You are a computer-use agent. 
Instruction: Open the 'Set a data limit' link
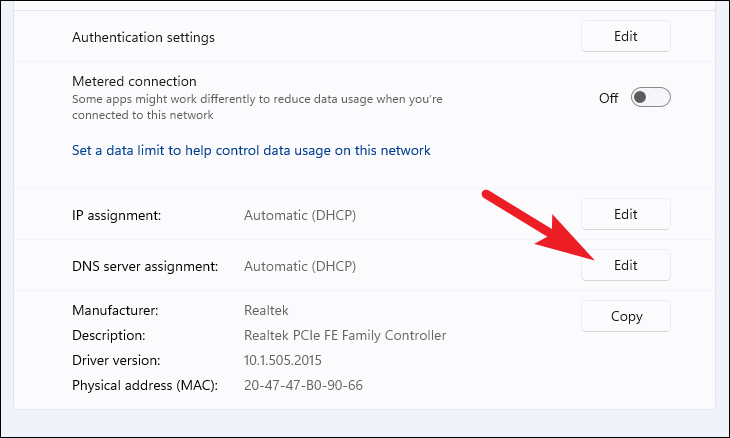pos(251,151)
